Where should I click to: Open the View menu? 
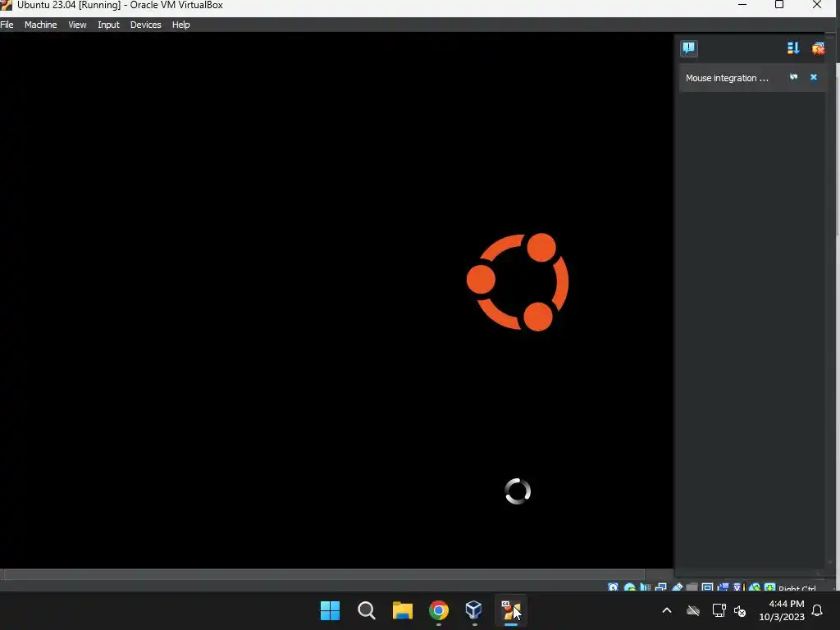pyautogui.click(x=77, y=25)
